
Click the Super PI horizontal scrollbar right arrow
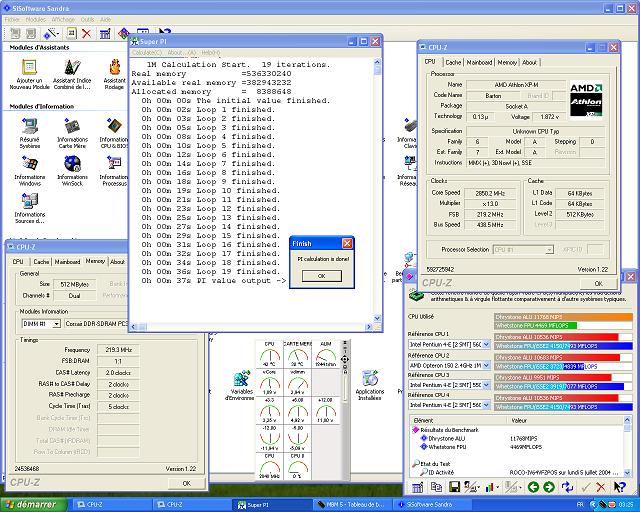(x=369, y=327)
